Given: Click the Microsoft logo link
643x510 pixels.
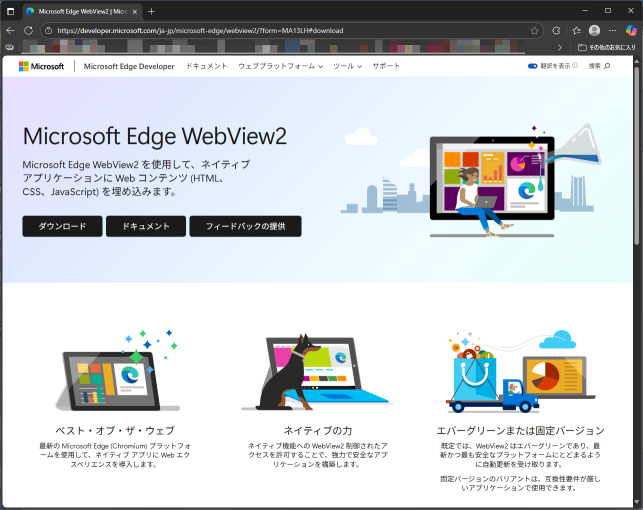Looking at the screenshot, I should coord(41,66).
